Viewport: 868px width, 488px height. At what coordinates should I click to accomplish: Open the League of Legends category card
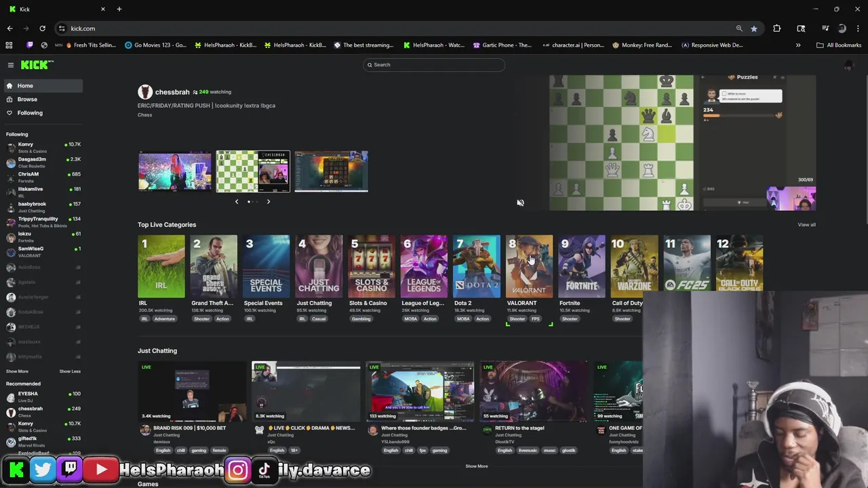[424, 266]
